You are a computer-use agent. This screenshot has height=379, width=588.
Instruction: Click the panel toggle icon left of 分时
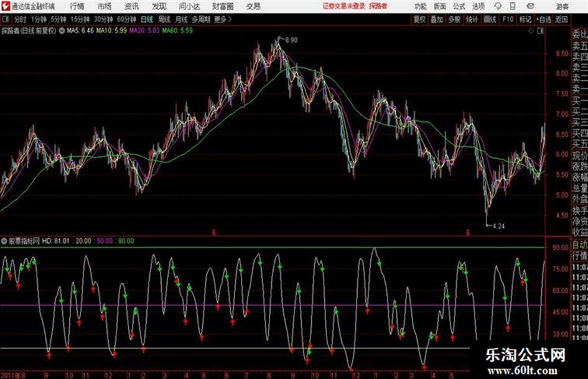[5, 19]
